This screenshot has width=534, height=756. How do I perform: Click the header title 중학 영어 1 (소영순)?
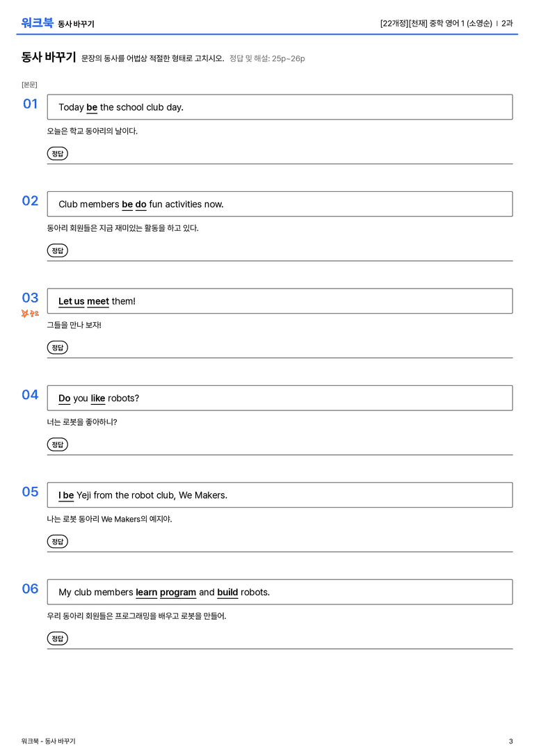pyautogui.click(x=461, y=23)
